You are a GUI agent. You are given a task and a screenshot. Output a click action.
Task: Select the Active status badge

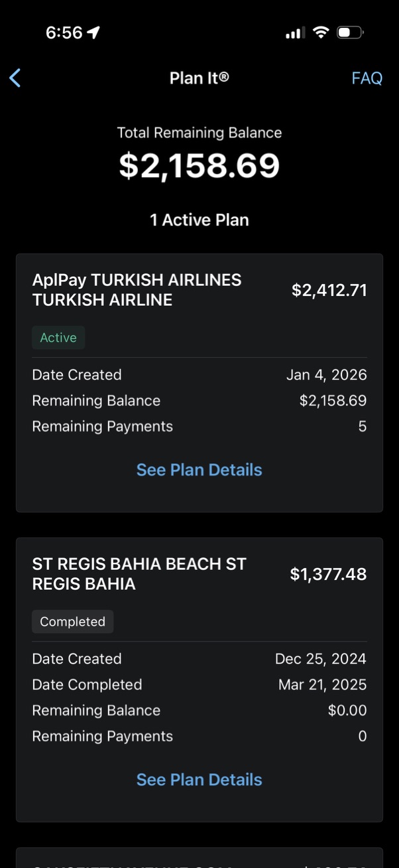58,337
